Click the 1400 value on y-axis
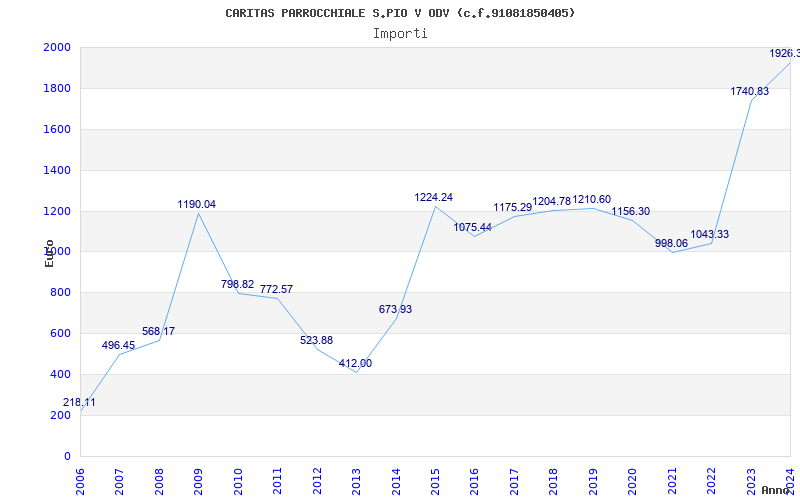 pos(57,170)
